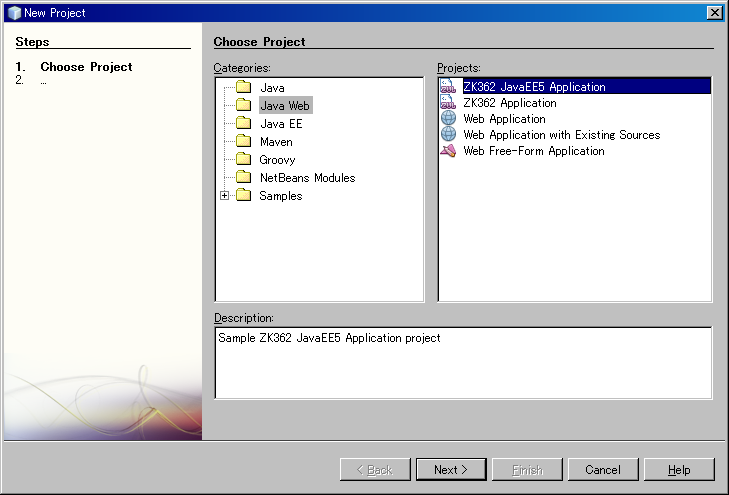
Task: Click the globe icon beside Web Application
Action: (x=448, y=118)
